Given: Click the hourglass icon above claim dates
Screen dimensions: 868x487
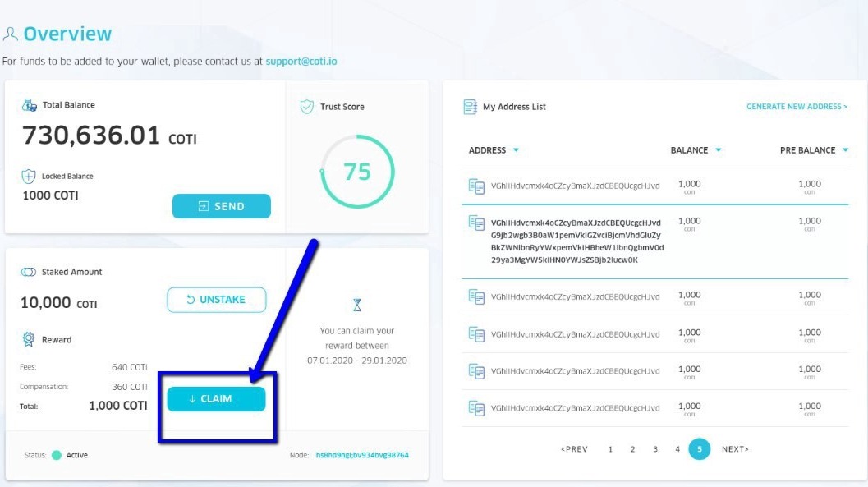Looking at the screenshot, I should pos(357,306).
